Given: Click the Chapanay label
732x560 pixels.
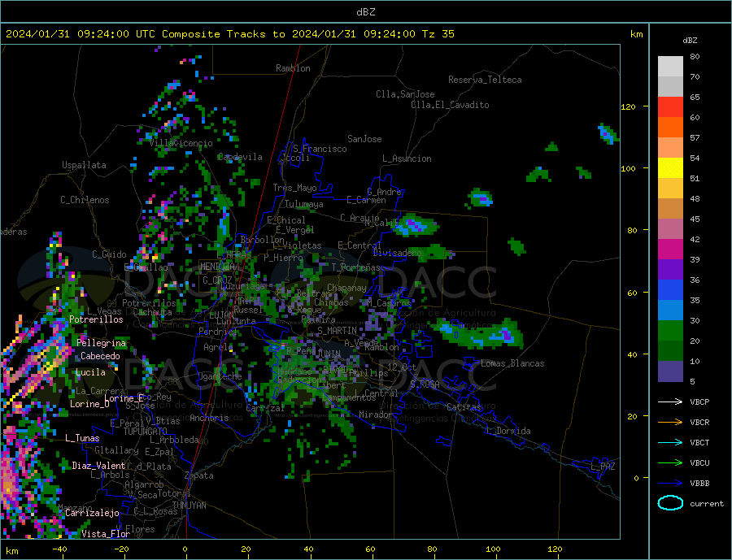Looking at the screenshot, I should [x=346, y=288].
